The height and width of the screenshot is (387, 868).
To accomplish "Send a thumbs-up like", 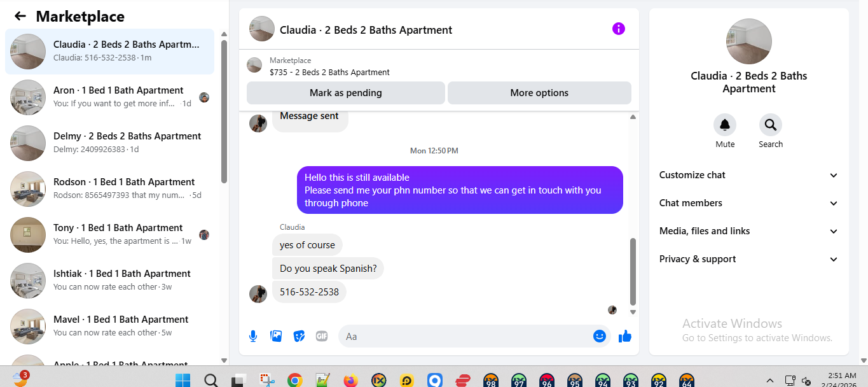I will [x=625, y=336].
